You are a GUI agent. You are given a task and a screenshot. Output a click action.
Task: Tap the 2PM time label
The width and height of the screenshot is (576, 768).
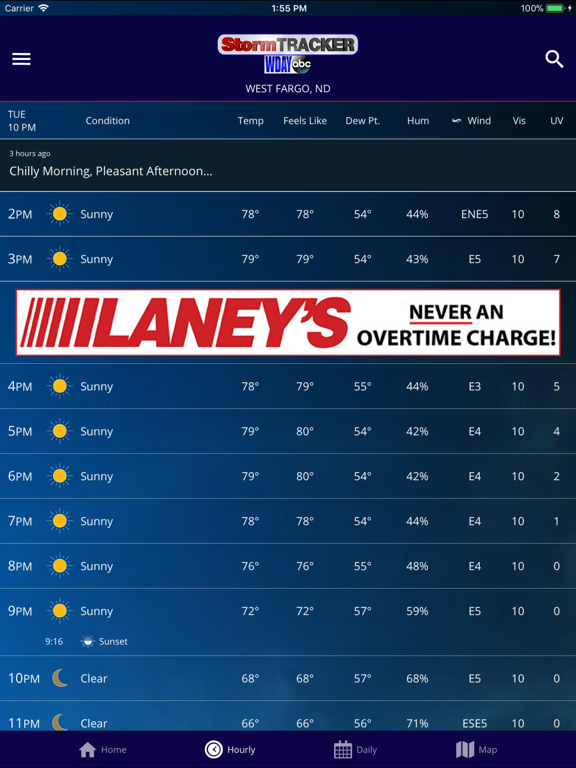point(20,214)
